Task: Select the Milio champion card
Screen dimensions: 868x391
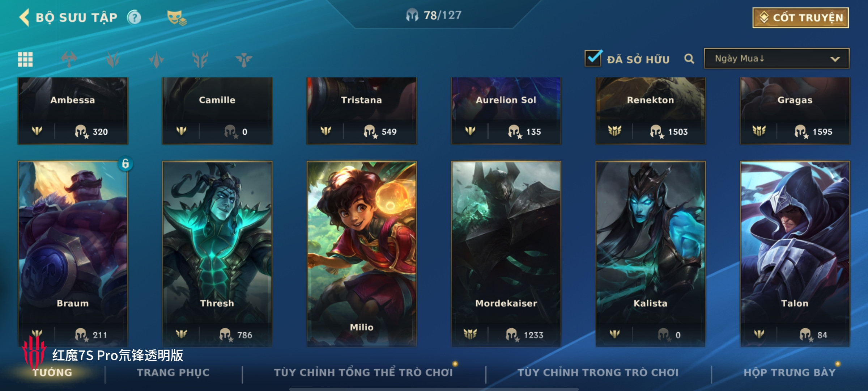Action: pyautogui.click(x=362, y=254)
